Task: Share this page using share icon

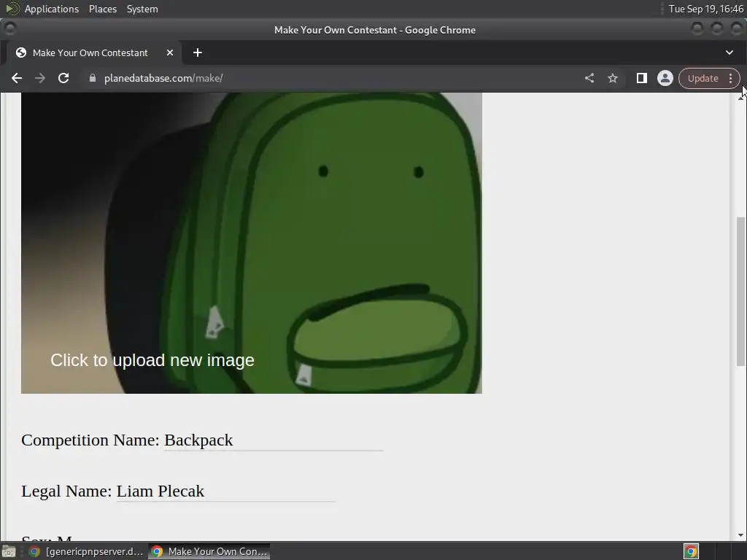Action: (x=589, y=78)
